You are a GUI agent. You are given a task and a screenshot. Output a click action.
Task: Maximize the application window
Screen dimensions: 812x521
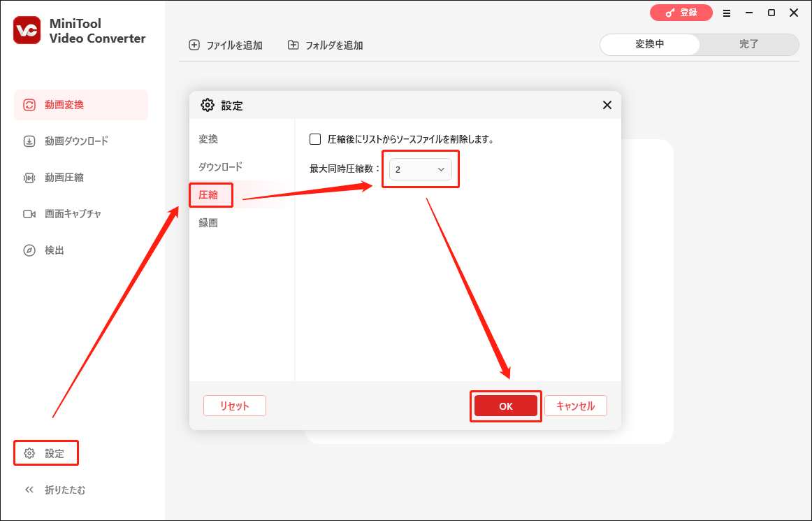[771, 13]
